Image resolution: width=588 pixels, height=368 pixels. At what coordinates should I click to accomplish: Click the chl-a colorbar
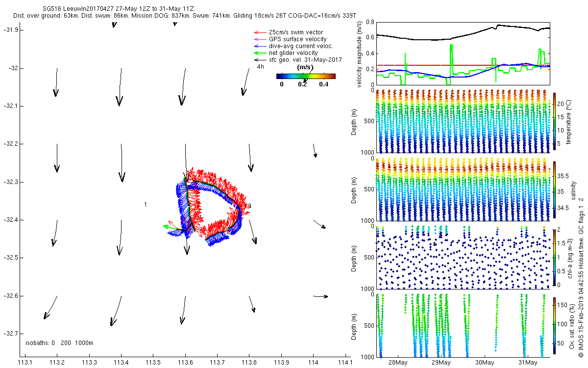(x=555, y=257)
